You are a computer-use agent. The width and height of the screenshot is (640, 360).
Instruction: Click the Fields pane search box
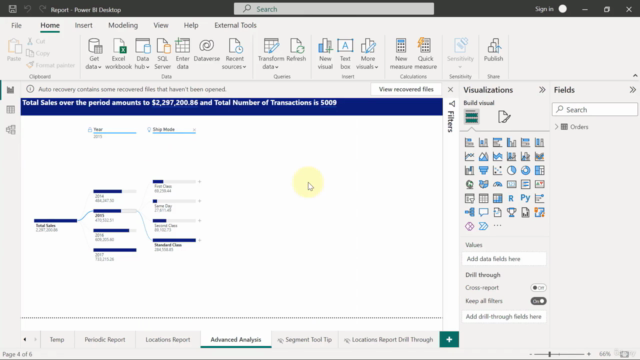point(595,109)
